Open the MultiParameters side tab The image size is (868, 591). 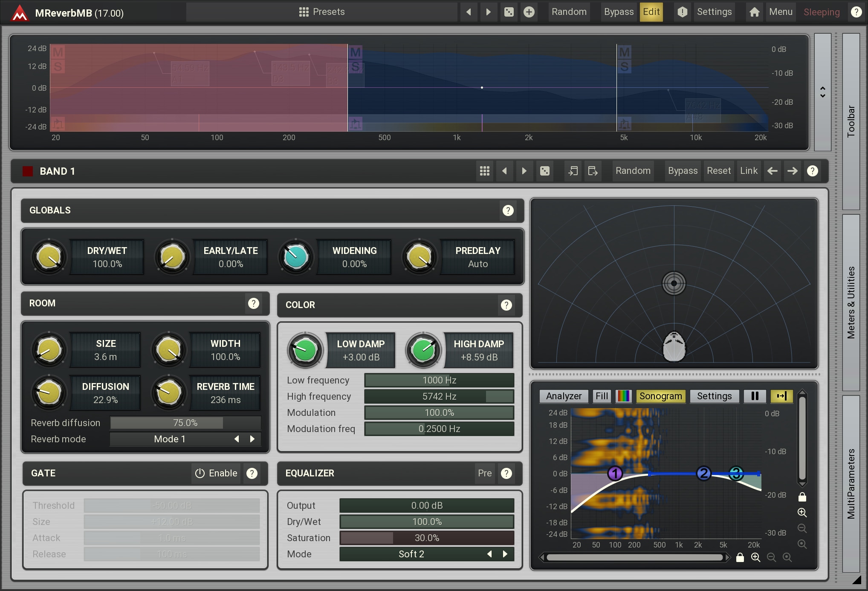[x=851, y=483]
